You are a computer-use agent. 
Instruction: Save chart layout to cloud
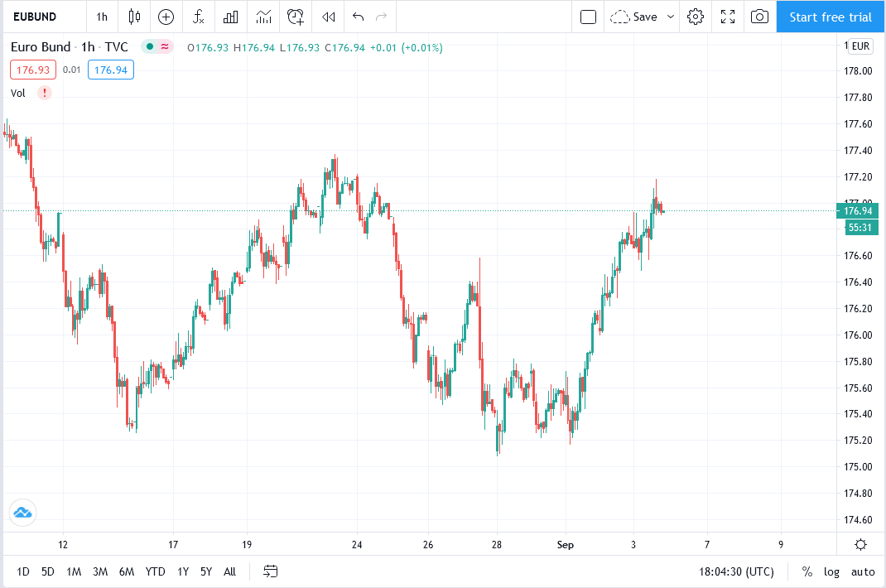point(634,17)
